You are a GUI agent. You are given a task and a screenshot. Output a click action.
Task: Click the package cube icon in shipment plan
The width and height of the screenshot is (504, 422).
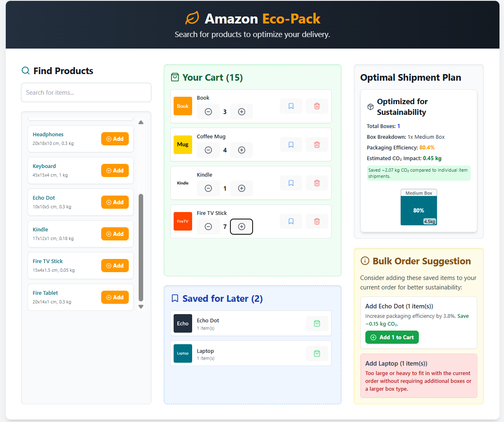370,107
